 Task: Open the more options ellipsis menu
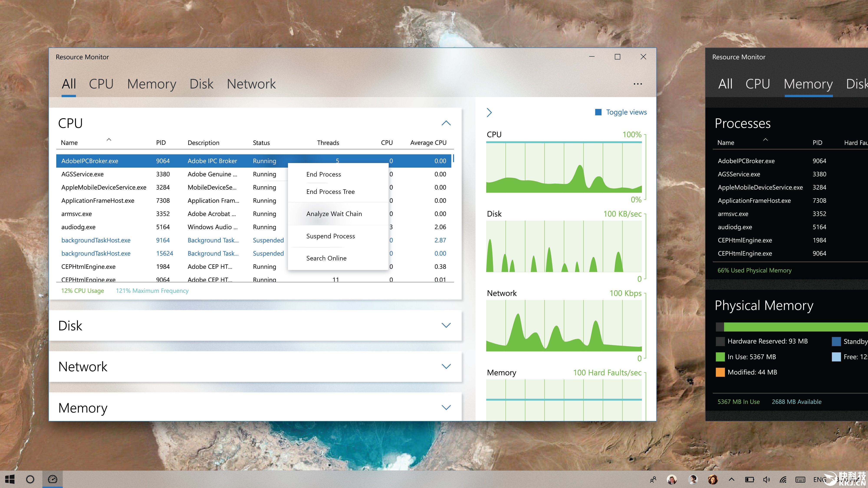[638, 84]
